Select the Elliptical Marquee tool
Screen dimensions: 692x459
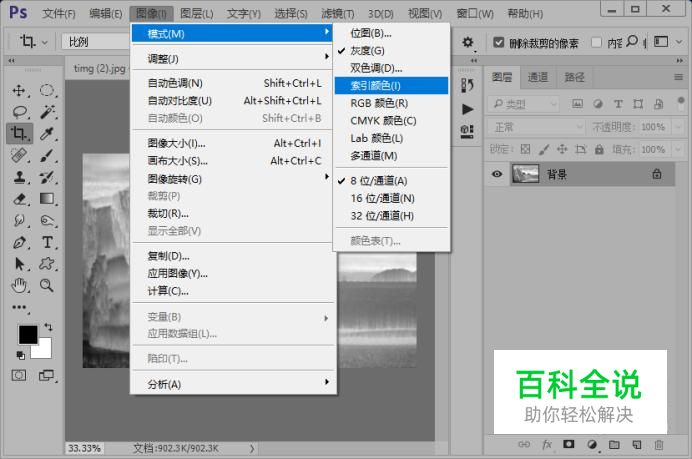(x=46, y=90)
